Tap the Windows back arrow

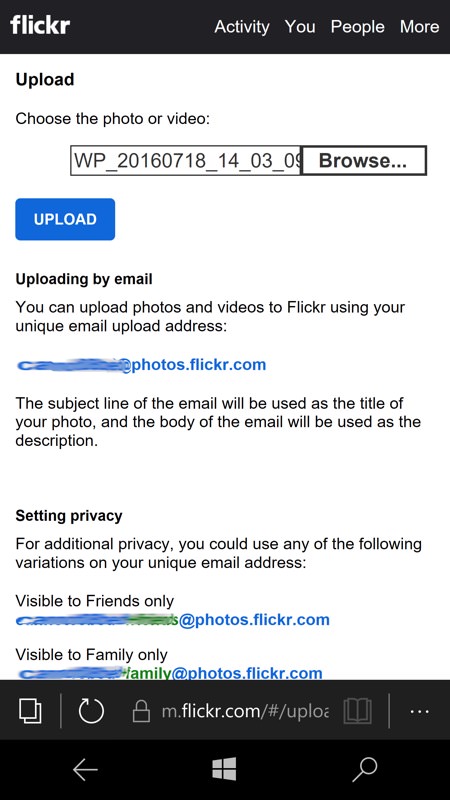(x=85, y=769)
